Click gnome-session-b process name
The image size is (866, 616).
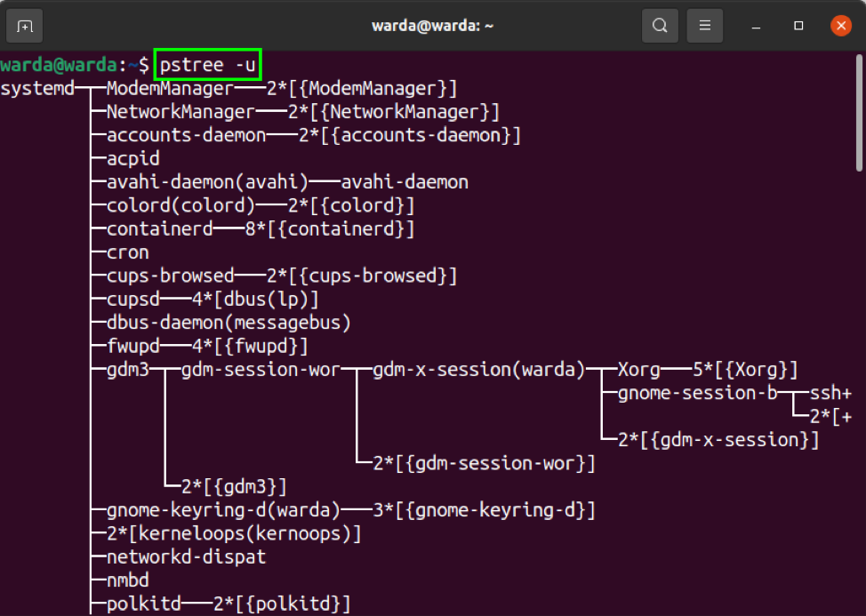click(x=698, y=393)
